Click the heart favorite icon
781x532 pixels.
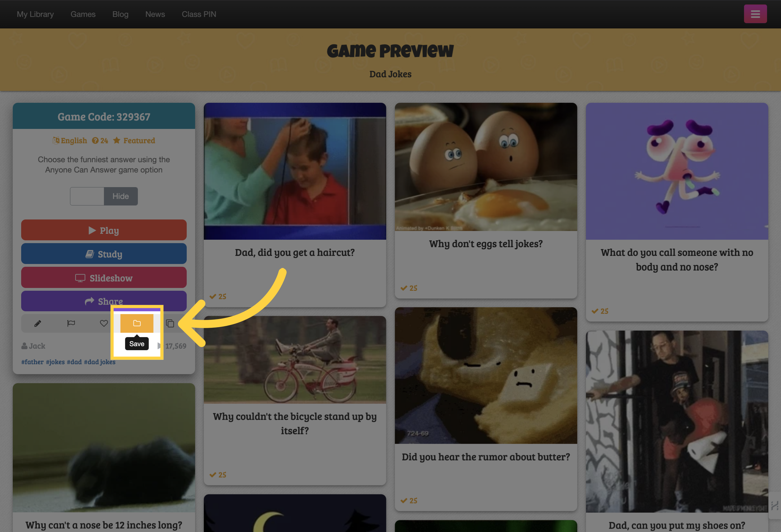[x=104, y=323]
